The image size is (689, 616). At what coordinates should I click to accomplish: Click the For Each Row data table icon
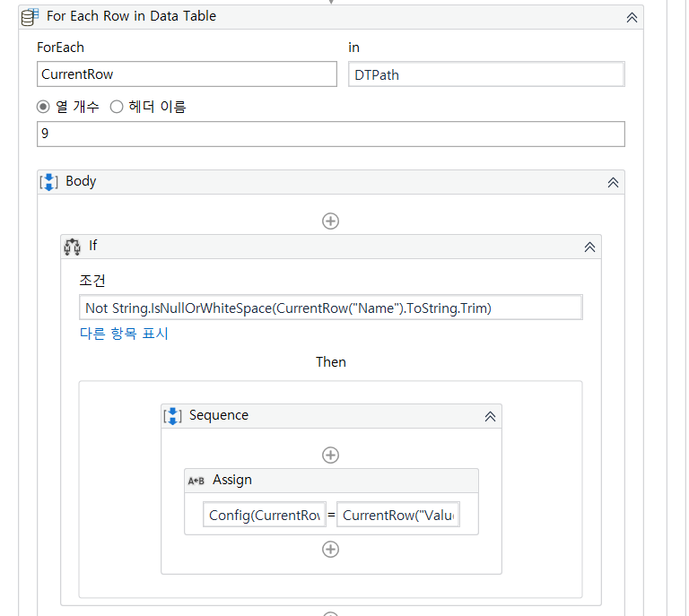(30, 17)
